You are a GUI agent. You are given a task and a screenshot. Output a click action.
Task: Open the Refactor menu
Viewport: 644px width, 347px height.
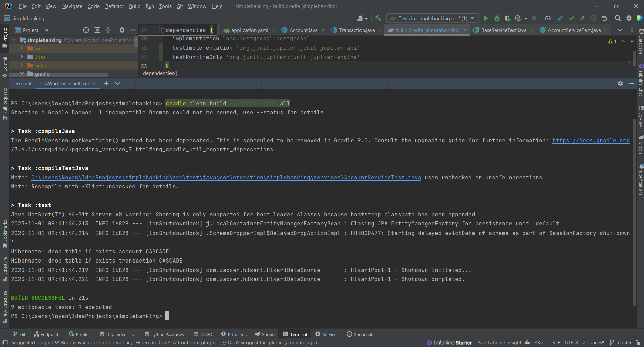coord(114,6)
